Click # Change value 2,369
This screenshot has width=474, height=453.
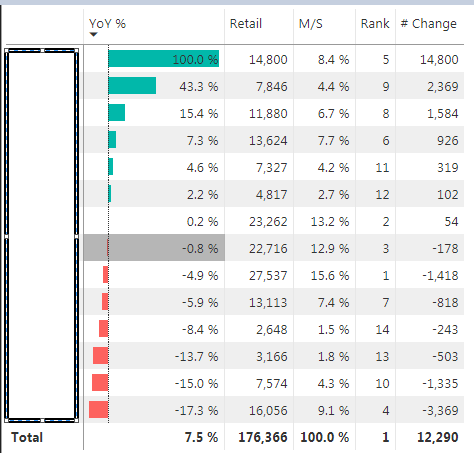[443, 87]
